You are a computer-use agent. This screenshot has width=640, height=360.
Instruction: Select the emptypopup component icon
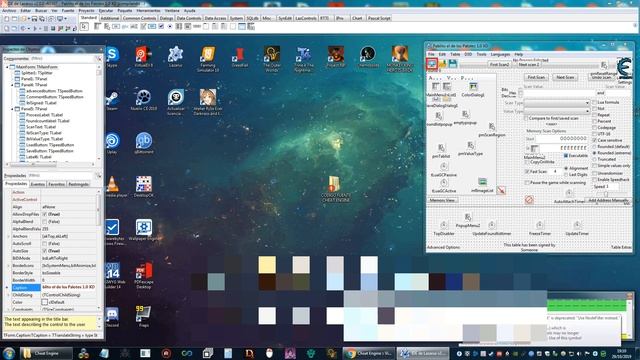click(465, 114)
